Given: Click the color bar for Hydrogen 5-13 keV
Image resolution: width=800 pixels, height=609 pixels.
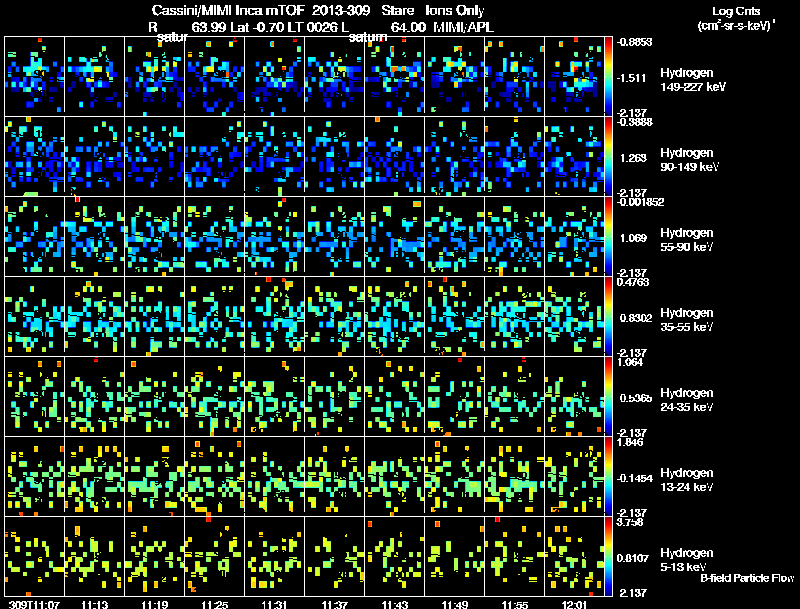Looking at the screenshot, I should (610, 555).
